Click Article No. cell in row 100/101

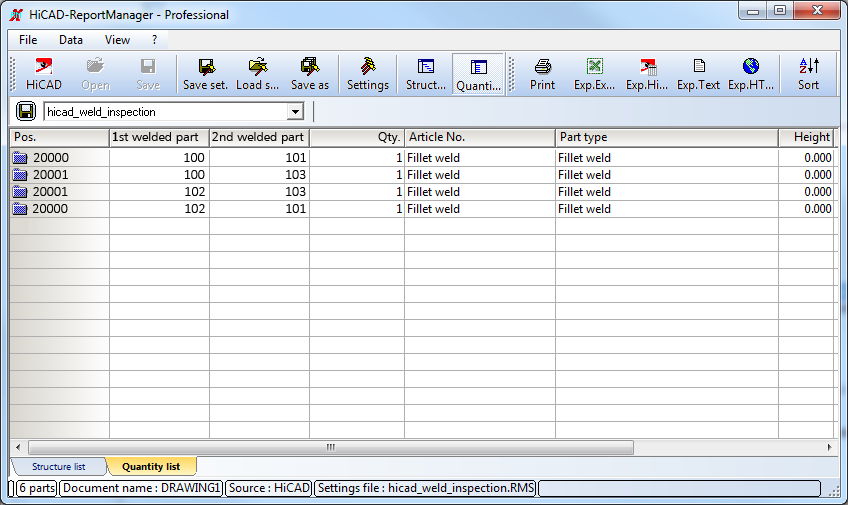pos(480,158)
